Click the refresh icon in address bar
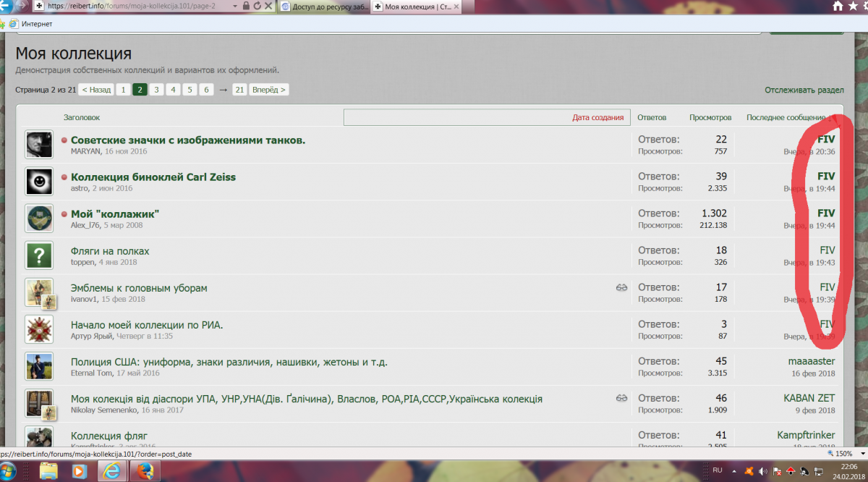This screenshot has width=868, height=482. [x=256, y=6]
